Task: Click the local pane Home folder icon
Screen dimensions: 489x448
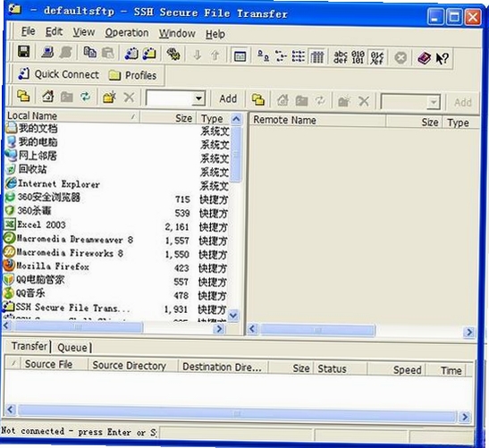Action: point(48,97)
